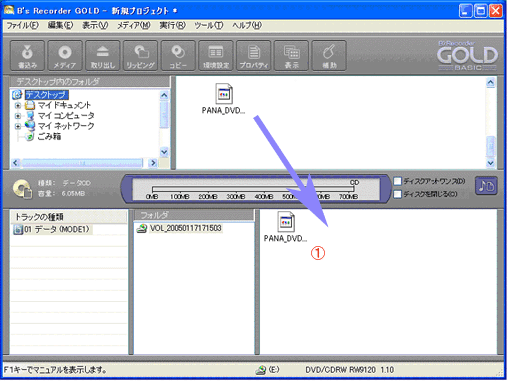
Task: Open the ヘルプ(H) menu
Action: 247,25
